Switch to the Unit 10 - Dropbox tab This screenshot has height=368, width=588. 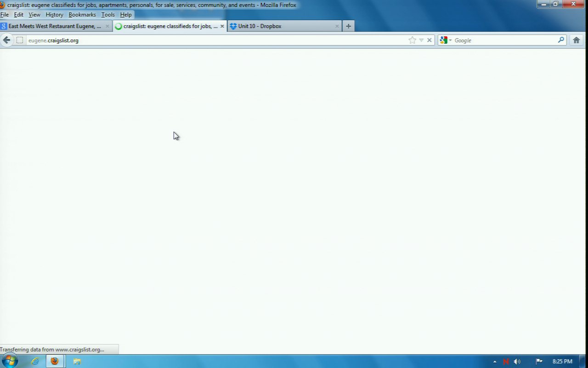pos(280,26)
